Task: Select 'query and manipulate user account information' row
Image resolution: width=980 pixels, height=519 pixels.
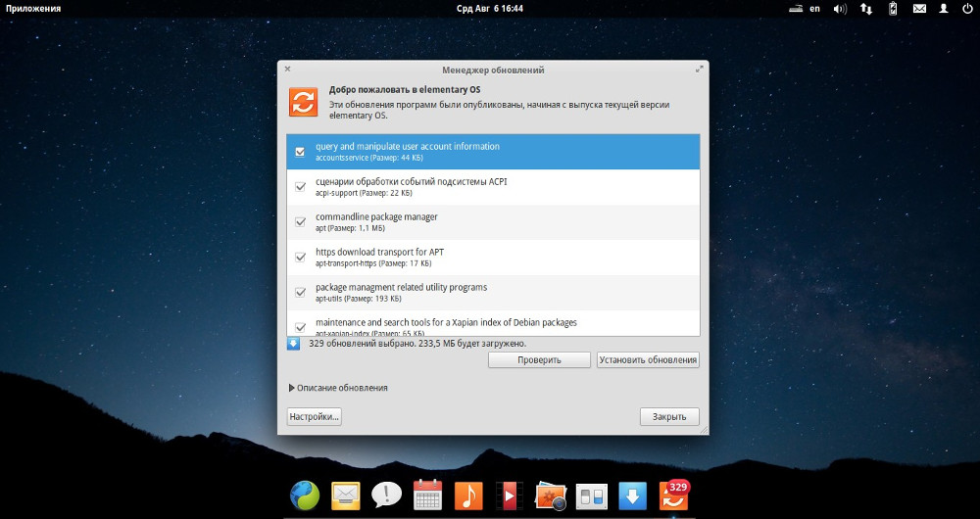Action: coord(493,152)
